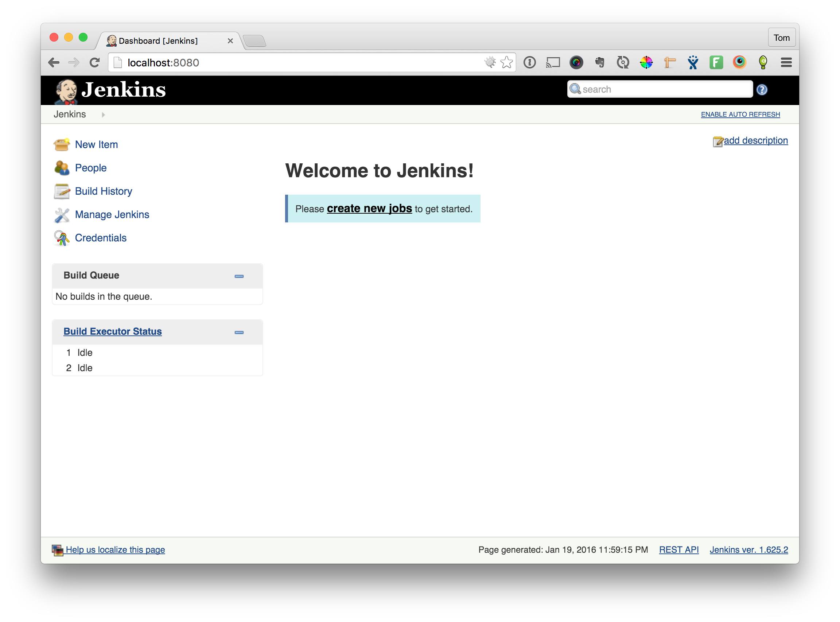
Task: Open the REST API link
Action: tap(679, 550)
